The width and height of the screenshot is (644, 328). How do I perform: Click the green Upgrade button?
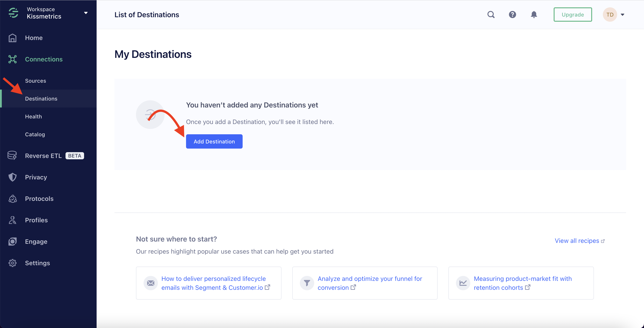(x=572, y=15)
